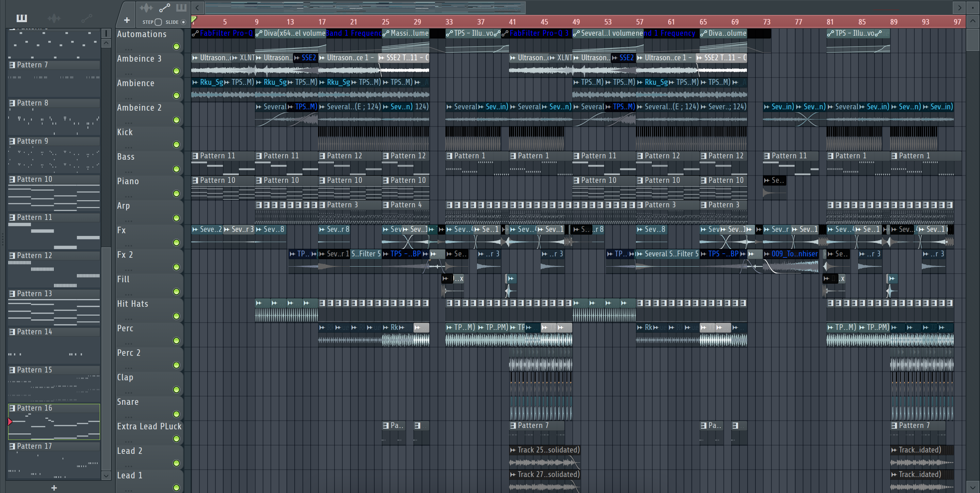
Task: Jump to bar 89 on the timeline
Action: 894,22
